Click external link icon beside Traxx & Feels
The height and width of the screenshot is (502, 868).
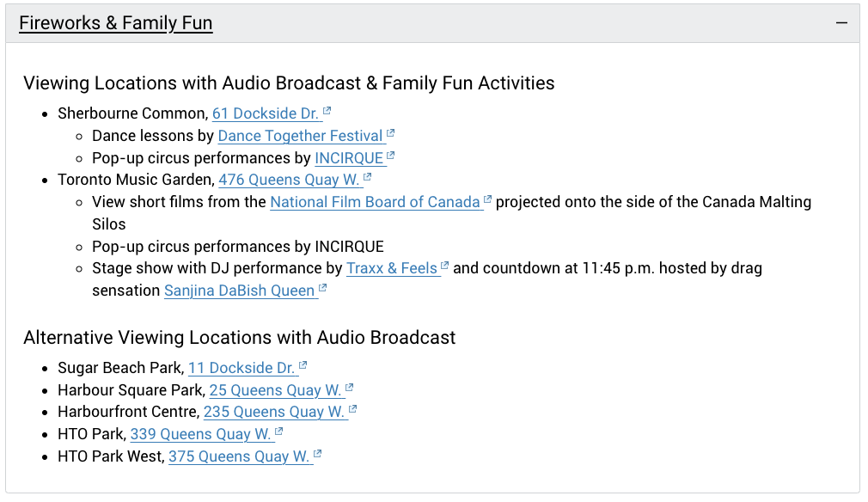[445, 266]
